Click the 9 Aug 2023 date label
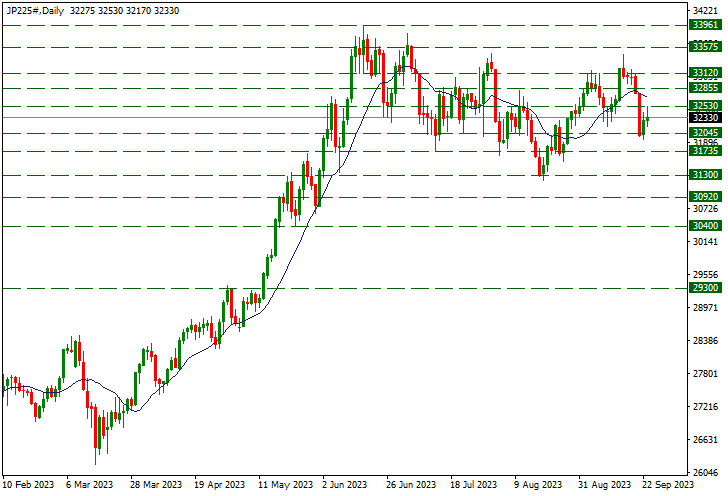Image resolution: width=728 pixels, height=496 pixels. (x=539, y=485)
